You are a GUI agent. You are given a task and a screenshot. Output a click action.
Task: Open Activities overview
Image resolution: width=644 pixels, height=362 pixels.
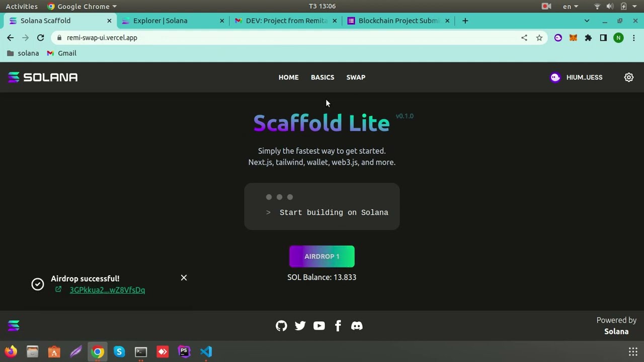coord(22,6)
